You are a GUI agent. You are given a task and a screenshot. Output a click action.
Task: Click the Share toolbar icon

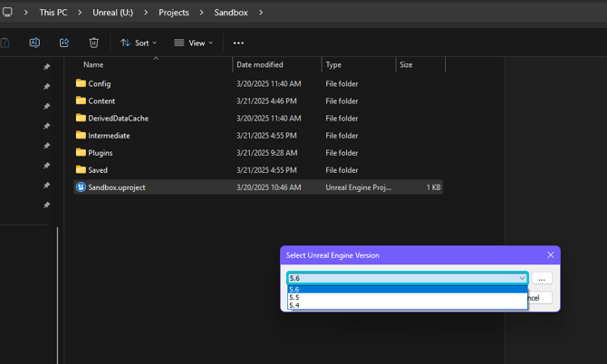[64, 43]
